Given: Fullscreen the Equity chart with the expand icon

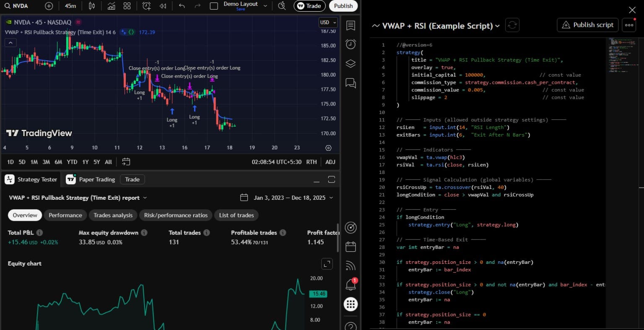Looking at the screenshot, I should (x=327, y=264).
